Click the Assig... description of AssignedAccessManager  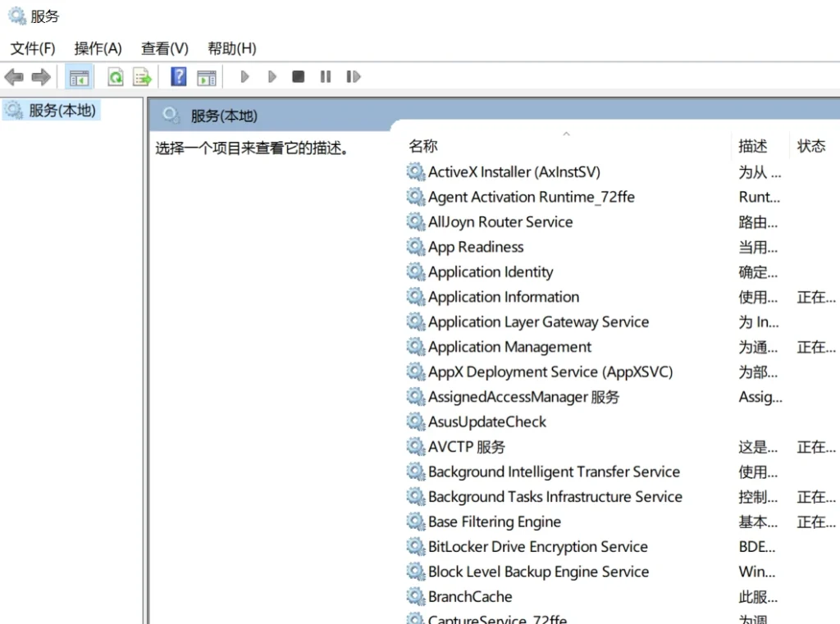click(760, 397)
